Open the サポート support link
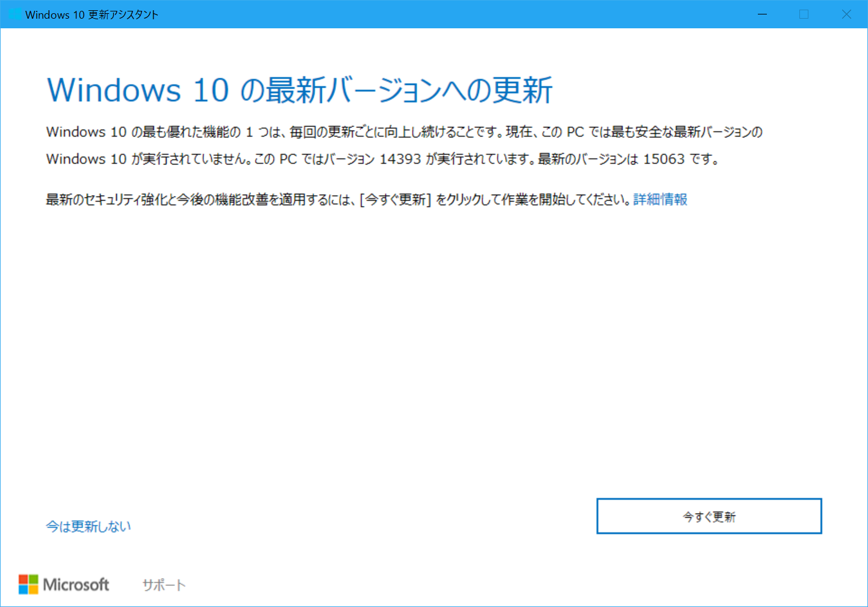Viewport: 868px width, 607px height. (164, 585)
